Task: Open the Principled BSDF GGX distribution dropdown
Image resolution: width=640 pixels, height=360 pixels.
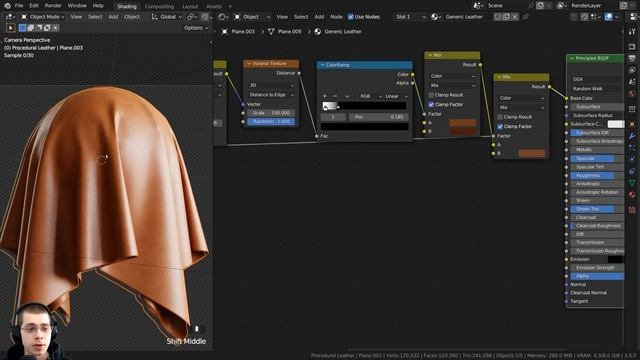Action: point(597,79)
